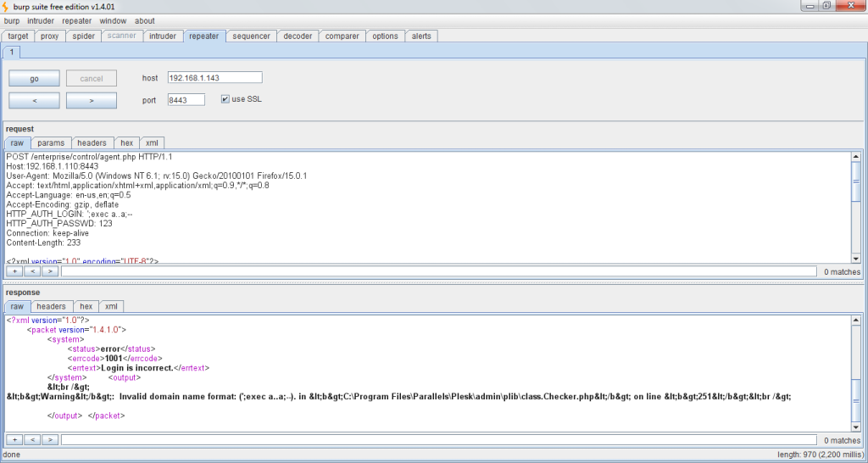This screenshot has height=463, width=868.
Task: Open the repeater menu
Action: click(x=77, y=21)
